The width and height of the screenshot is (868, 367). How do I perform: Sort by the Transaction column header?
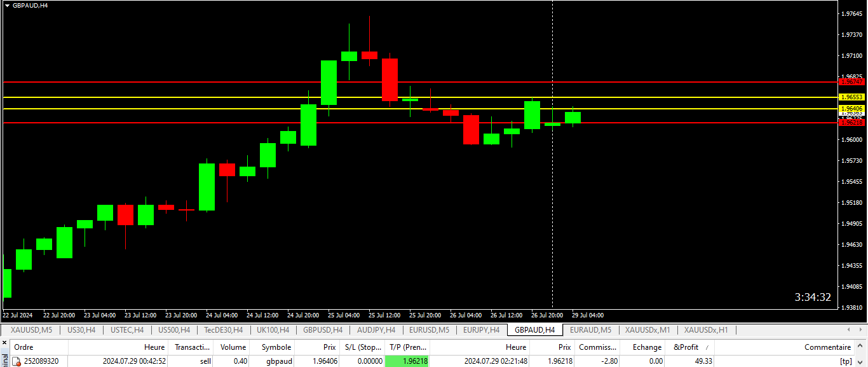192,347
